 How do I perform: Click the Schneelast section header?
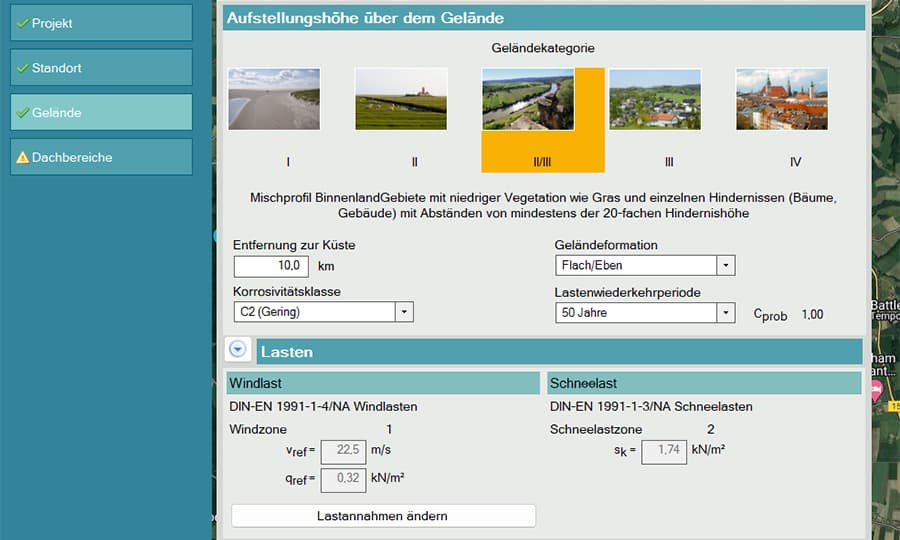[x=704, y=383]
